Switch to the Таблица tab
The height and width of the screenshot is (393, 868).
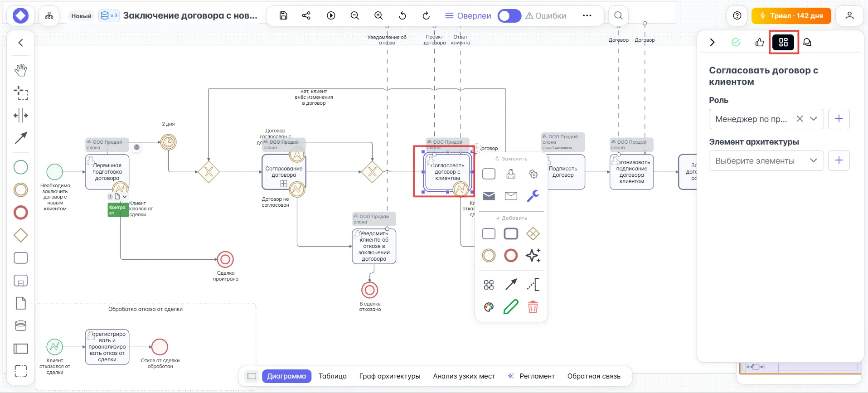click(x=332, y=376)
